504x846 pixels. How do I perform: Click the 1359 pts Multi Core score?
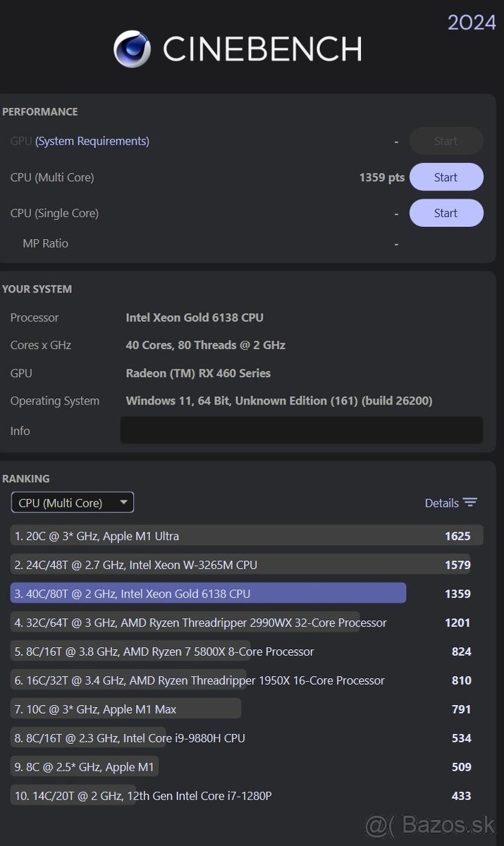381,177
